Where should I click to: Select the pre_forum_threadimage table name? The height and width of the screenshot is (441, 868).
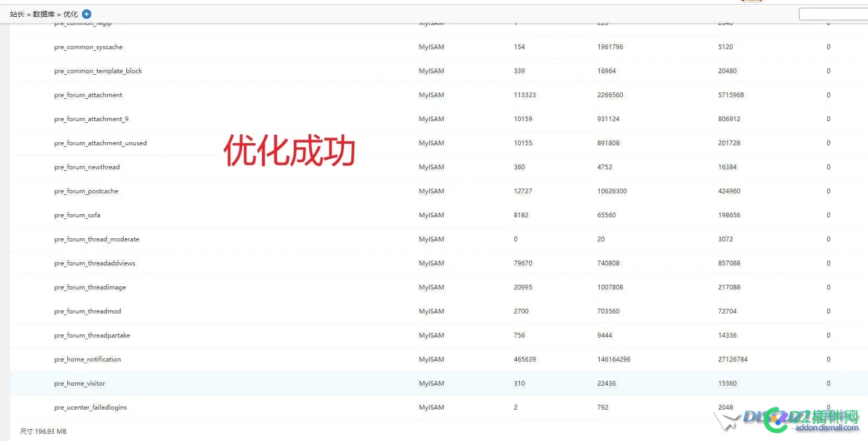(90, 287)
